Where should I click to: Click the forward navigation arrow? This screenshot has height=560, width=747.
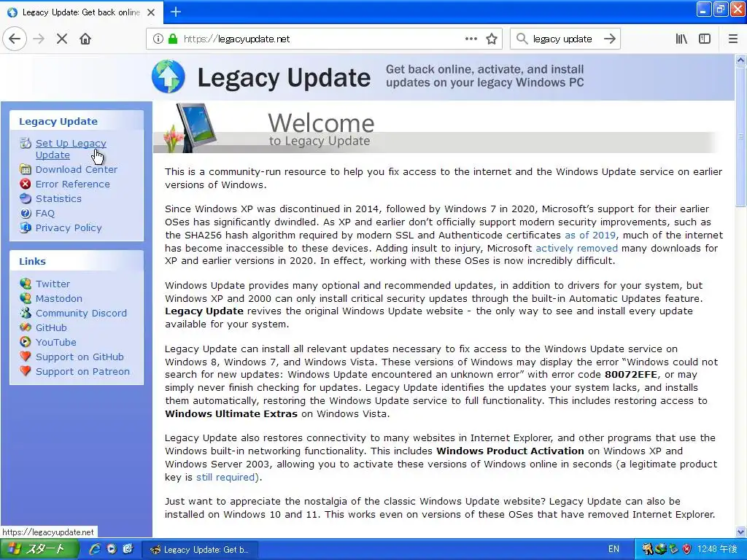39,39
